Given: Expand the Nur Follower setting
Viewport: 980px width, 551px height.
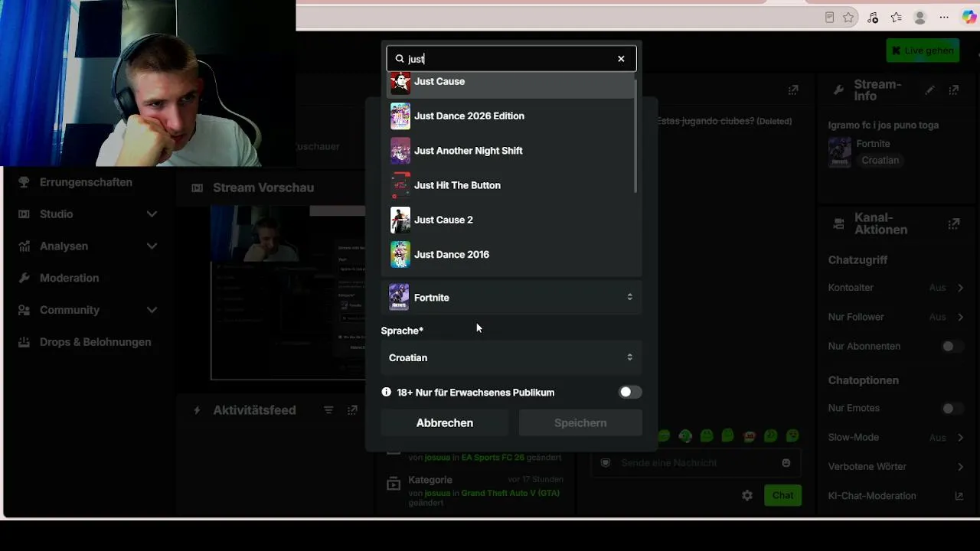Looking at the screenshot, I should point(960,317).
